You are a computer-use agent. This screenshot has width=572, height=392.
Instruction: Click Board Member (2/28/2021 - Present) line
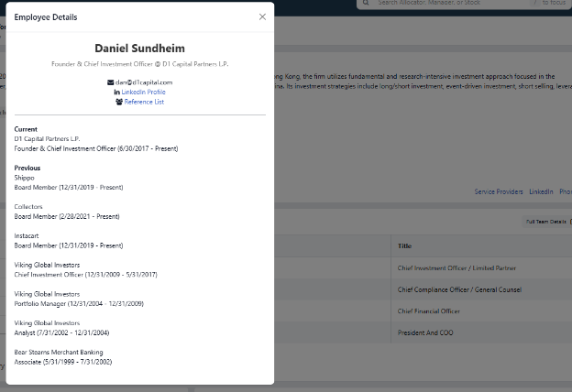[x=67, y=216]
